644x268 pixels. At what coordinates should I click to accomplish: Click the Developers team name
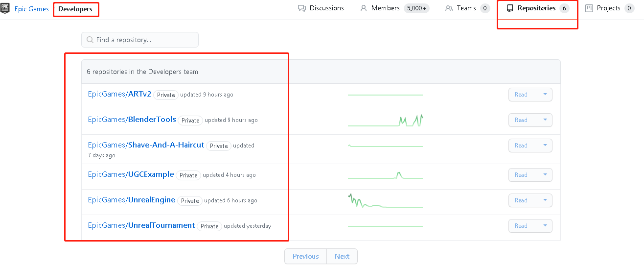pos(75,9)
